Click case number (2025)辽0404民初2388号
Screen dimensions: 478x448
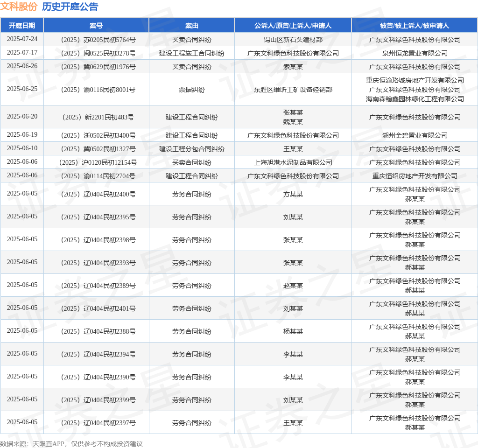click(x=98, y=331)
